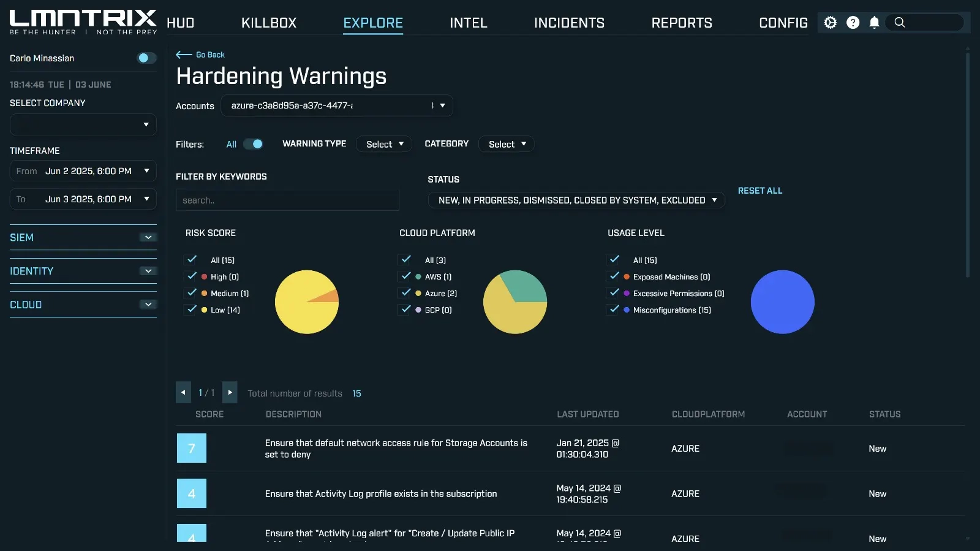
Task: Uncheck Misconfigurations (15) checkbox
Action: tap(614, 309)
